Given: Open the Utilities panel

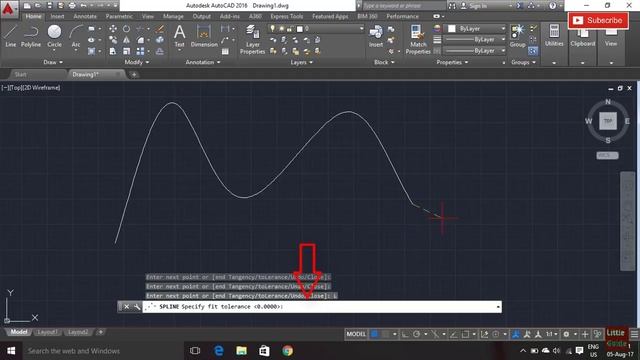Looking at the screenshot, I should pyautogui.click(x=554, y=36).
